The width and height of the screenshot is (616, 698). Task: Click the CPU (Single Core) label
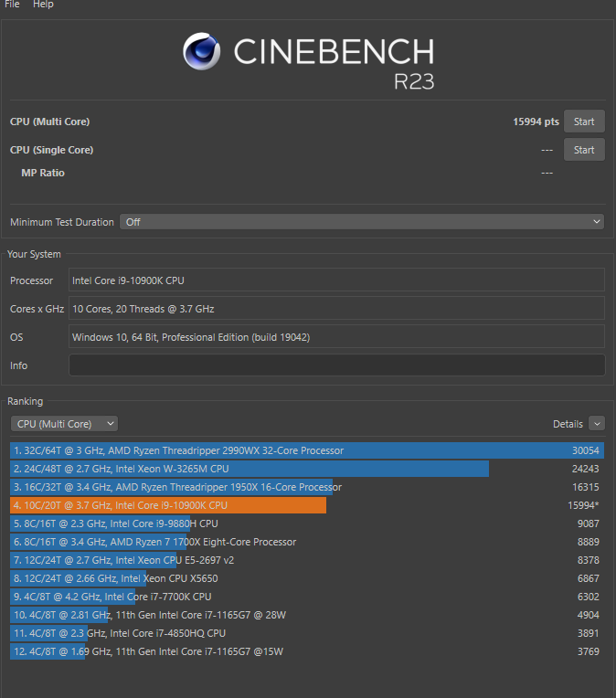click(52, 150)
